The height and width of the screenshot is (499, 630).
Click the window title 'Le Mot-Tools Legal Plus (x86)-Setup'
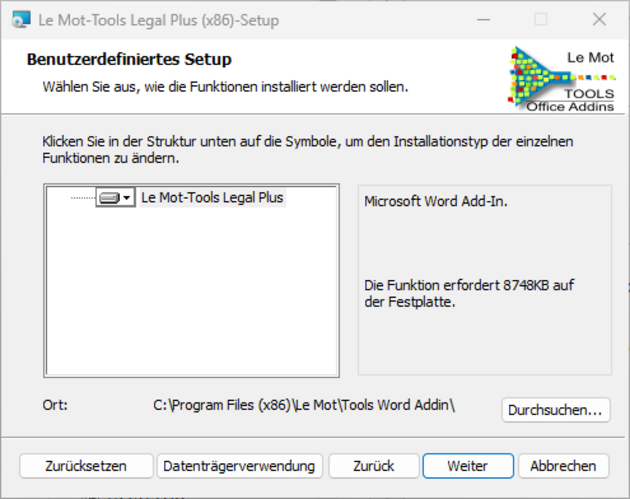pos(159,20)
